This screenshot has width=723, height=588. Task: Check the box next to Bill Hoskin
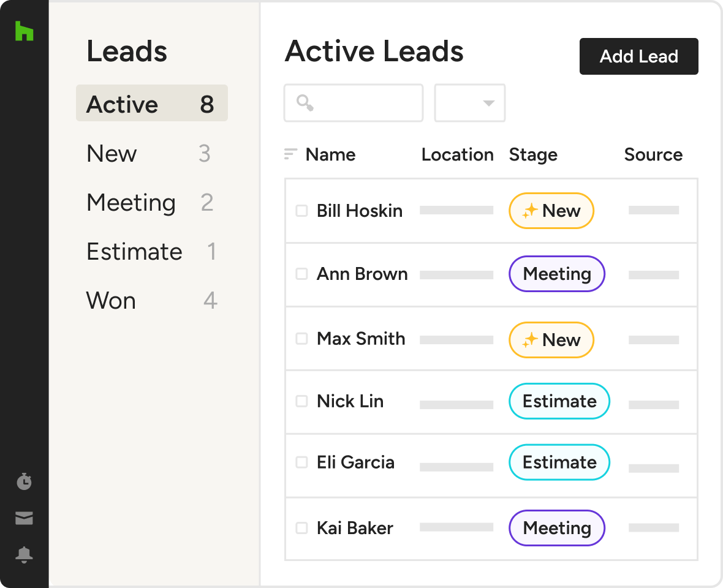coord(301,211)
